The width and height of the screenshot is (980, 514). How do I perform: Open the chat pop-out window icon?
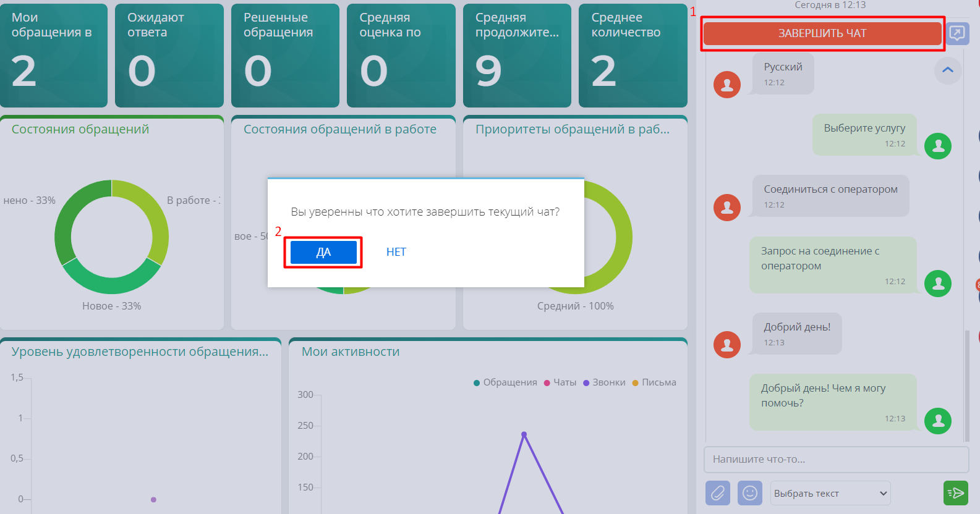[x=957, y=33]
